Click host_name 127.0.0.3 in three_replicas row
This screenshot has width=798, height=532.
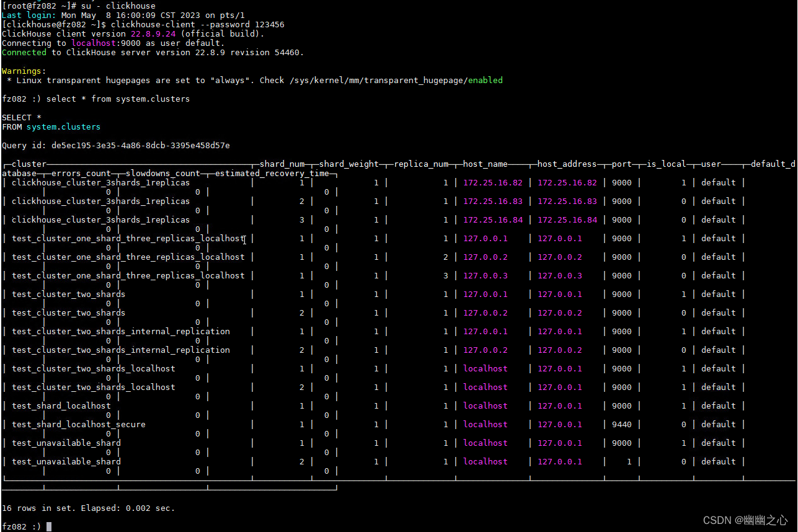pyautogui.click(x=485, y=275)
